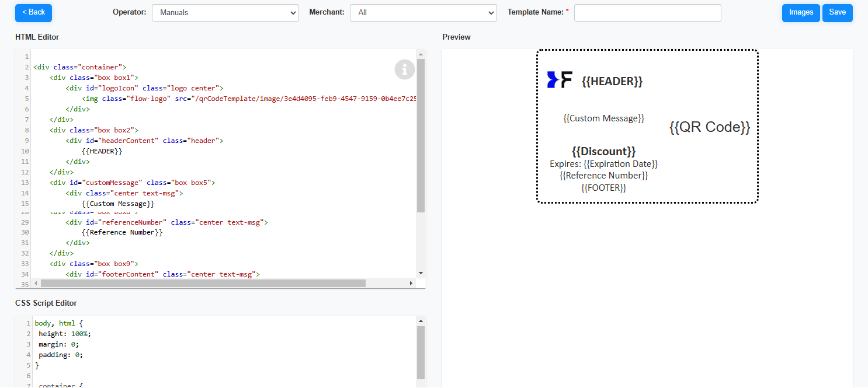
Task: Click HTML editor scroll-right arrow
Action: (411, 283)
